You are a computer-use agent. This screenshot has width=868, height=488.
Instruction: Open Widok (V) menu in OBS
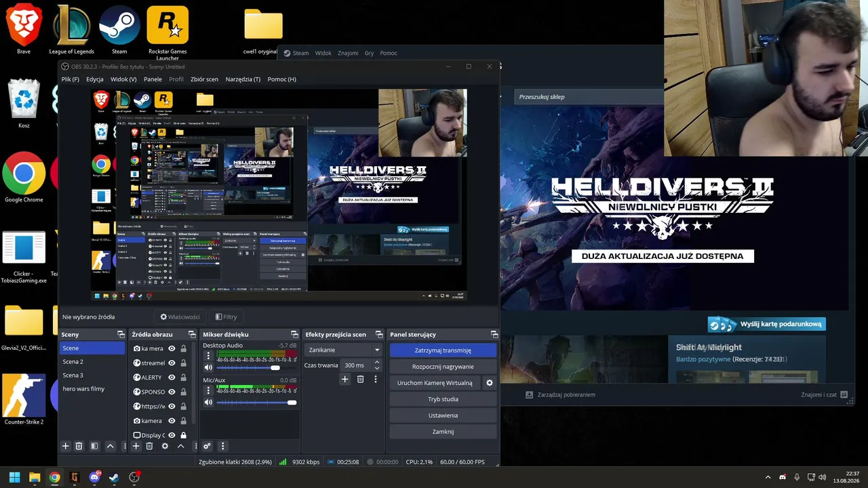123,79
